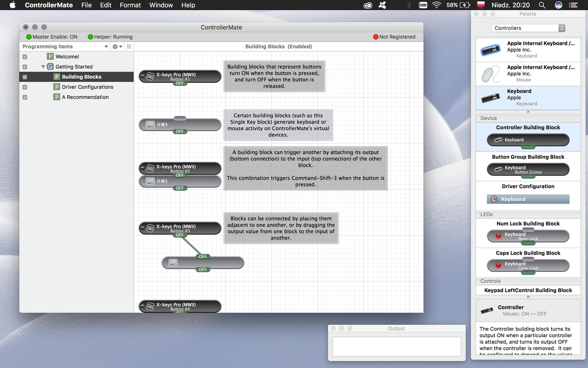Click the Keypad LeftControl Building Block label

point(528,290)
